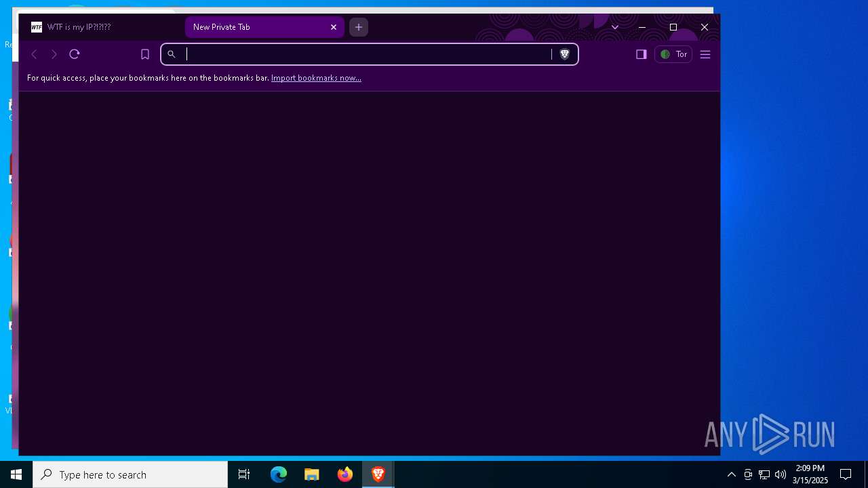Image resolution: width=868 pixels, height=488 pixels.
Task: Open the Brave Shields lion icon
Action: [564, 54]
